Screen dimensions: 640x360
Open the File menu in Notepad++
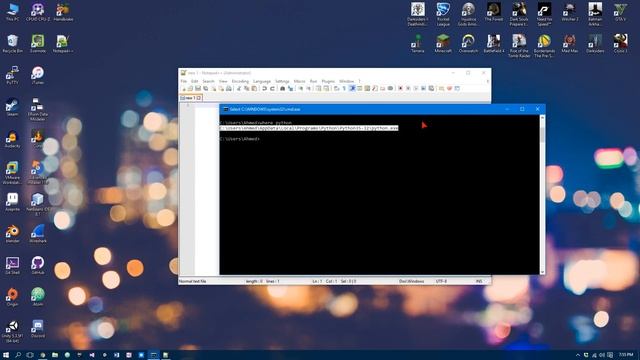point(184,81)
